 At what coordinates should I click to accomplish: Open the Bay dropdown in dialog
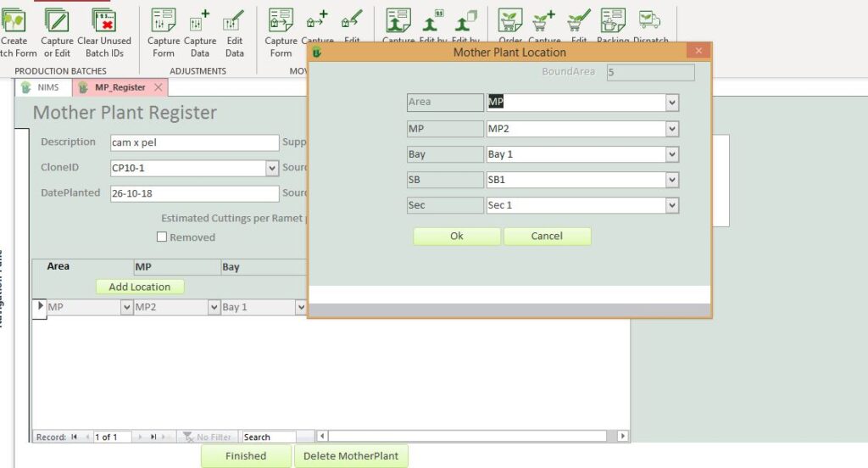tap(672, 155)
